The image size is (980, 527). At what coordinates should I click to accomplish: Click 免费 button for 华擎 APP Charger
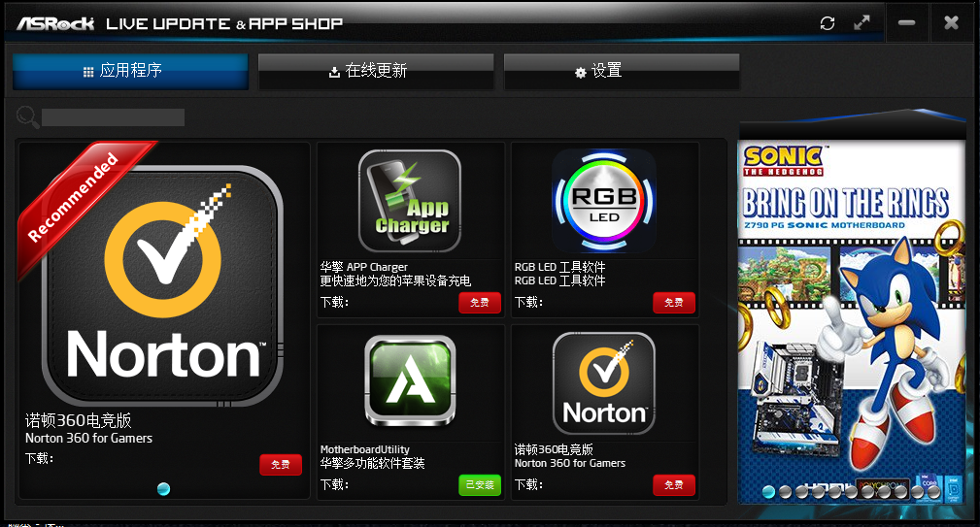click(480, 303)
